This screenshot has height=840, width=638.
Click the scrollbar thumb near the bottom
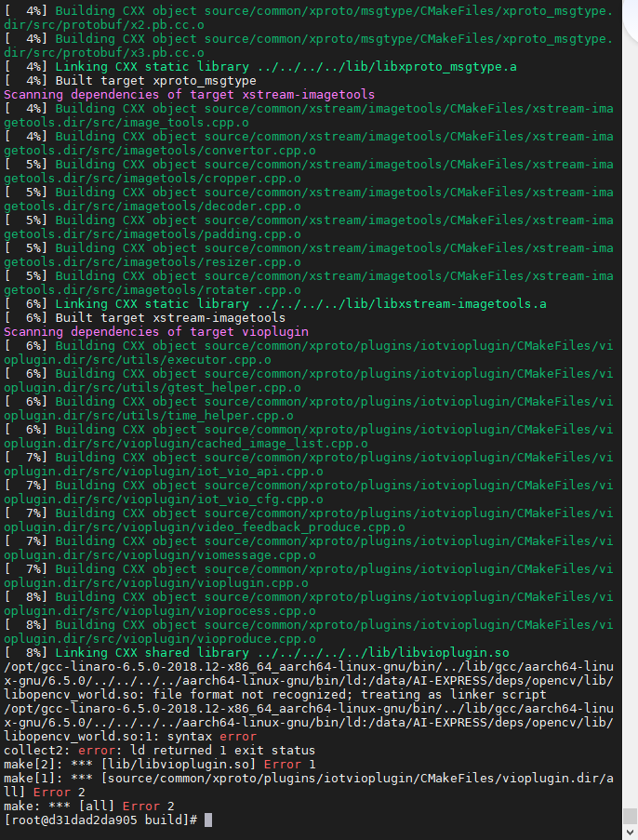[630, 816]
